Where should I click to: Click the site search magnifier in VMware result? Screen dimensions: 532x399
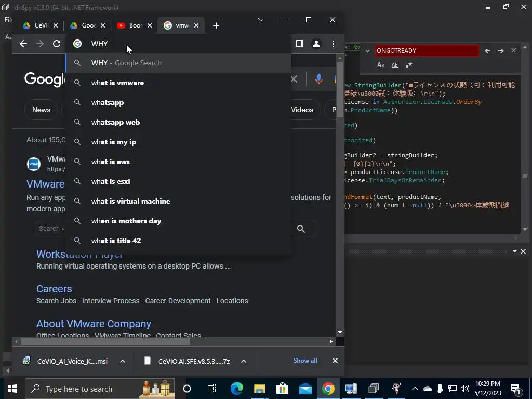click(x=301, y=229)
